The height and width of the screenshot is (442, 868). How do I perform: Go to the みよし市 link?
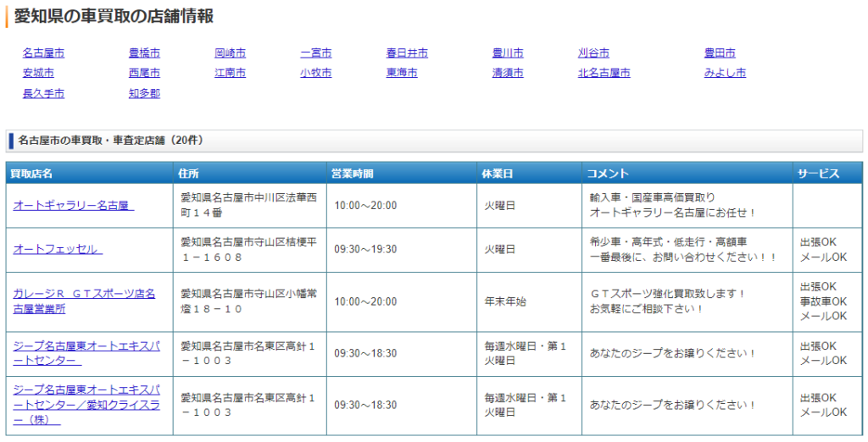[725, 74]
